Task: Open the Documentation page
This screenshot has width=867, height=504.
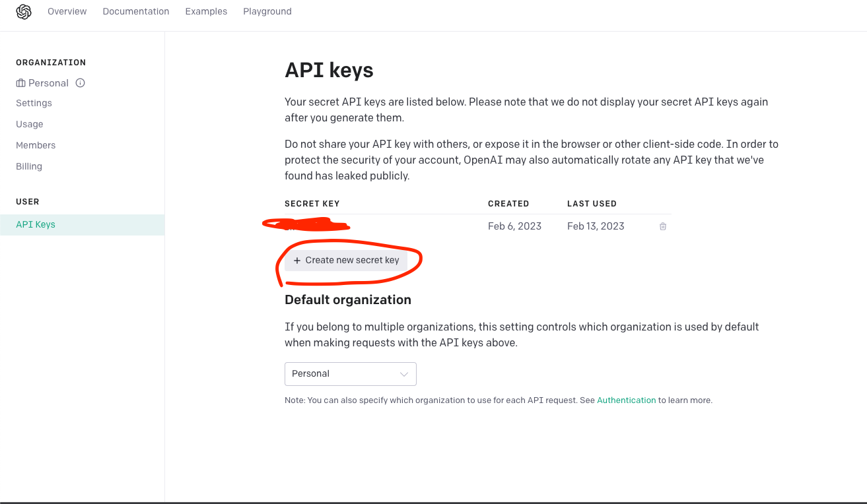Action: (136, 11)
